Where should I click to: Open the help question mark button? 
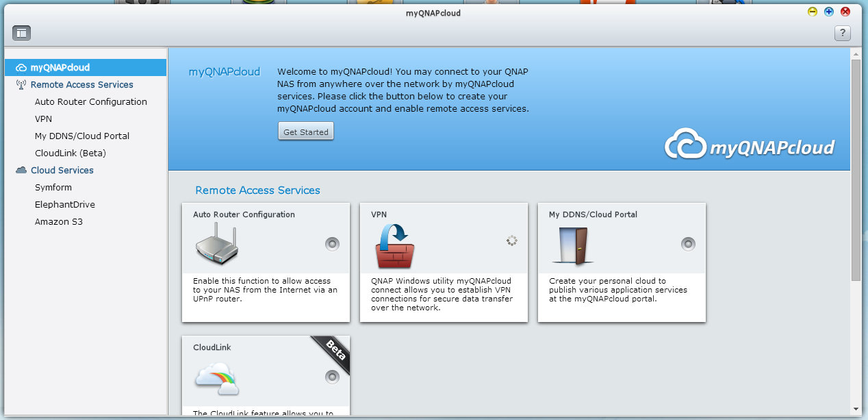pyautogui.click(x=843, y=33)
